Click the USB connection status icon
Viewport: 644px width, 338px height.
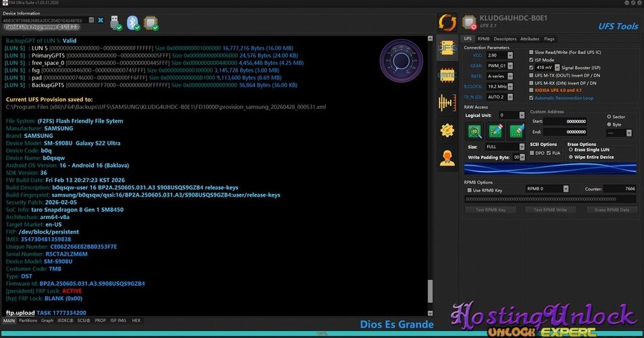pyautogui.click(x=116, y=22)
